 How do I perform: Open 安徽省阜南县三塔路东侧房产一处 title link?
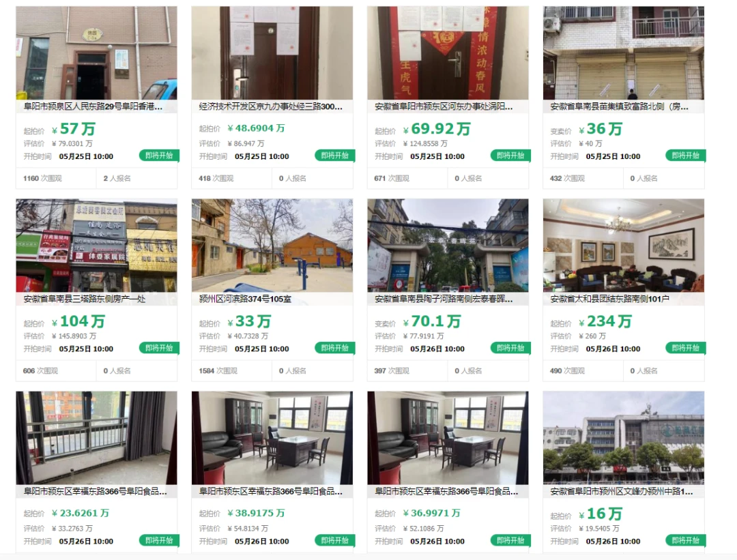point(85,299)
